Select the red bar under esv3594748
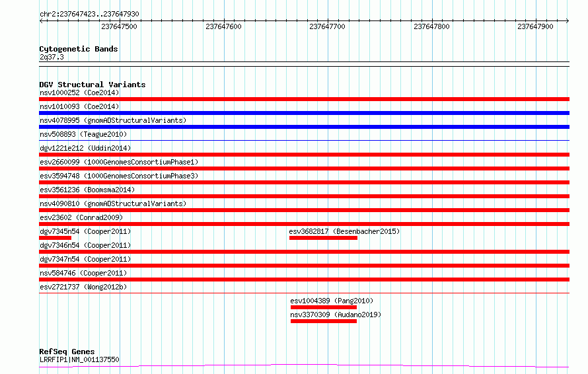This screenshot has width=588, height=374. point(304,182)
